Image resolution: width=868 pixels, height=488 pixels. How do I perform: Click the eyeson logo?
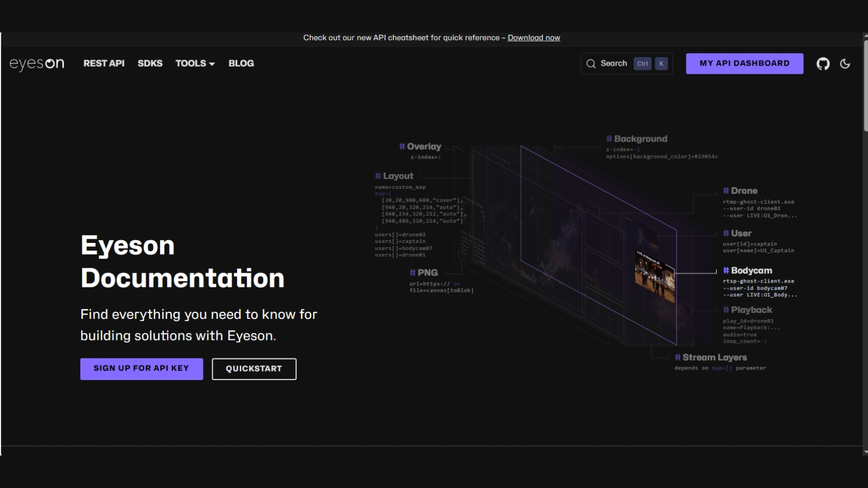(x=37, y=64)
